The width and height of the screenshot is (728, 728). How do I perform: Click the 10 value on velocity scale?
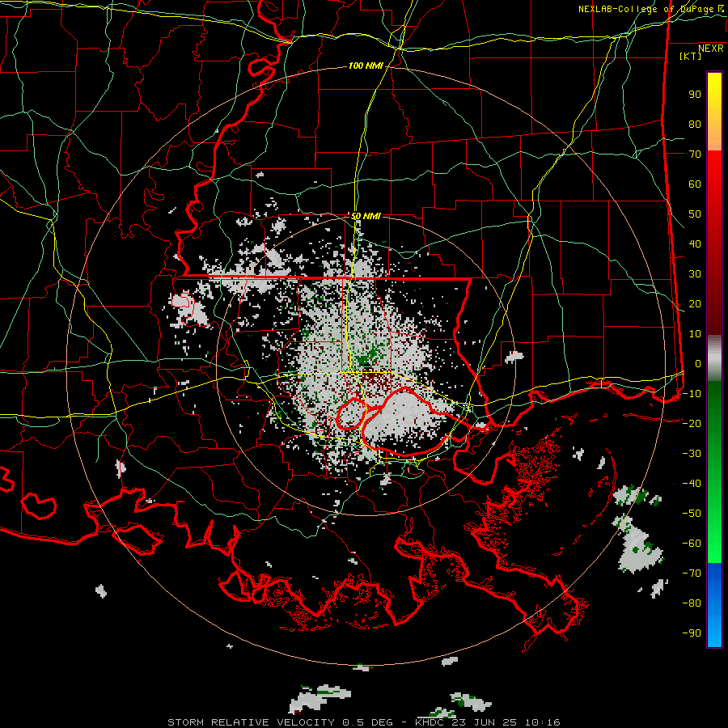point(695,334)
